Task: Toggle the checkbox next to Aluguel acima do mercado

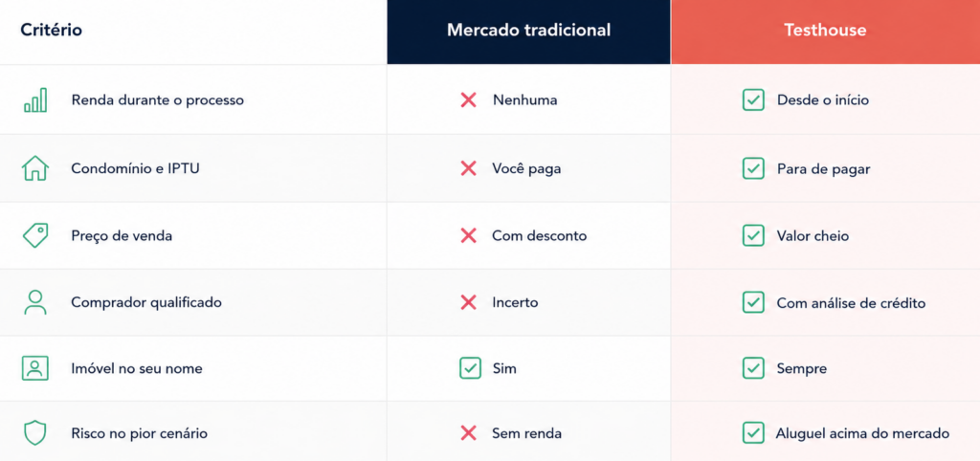Action: (753, 433)
